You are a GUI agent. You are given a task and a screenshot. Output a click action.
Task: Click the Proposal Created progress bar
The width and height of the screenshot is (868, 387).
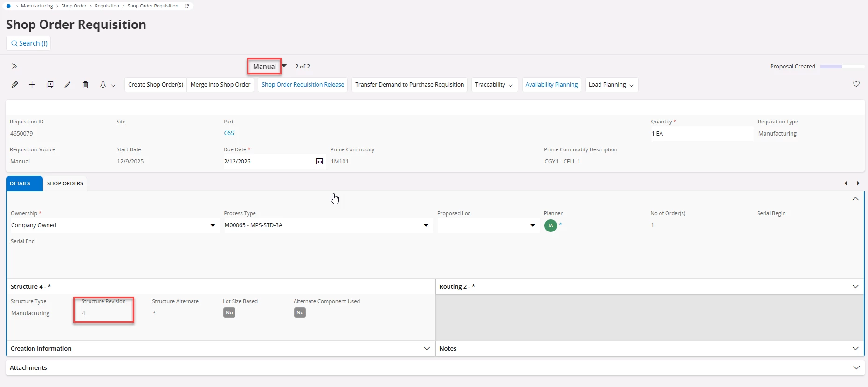click(x=842, y=67)
